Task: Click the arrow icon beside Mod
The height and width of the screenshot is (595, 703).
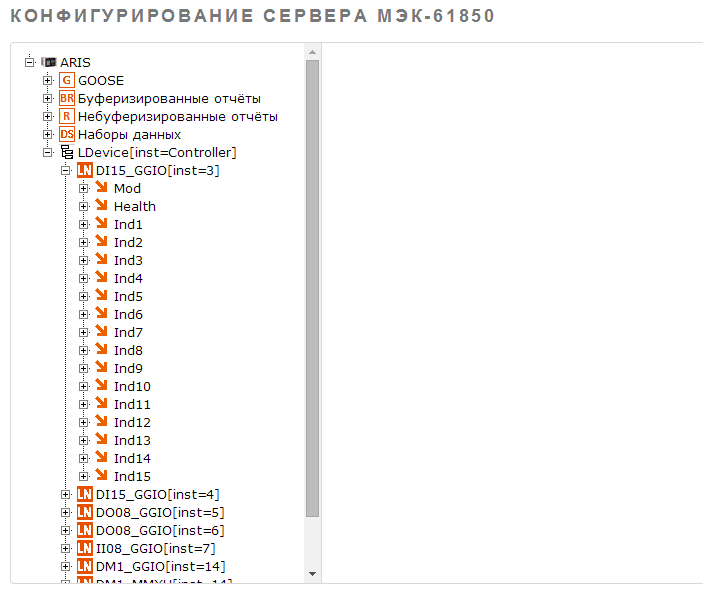Action: 102,187
